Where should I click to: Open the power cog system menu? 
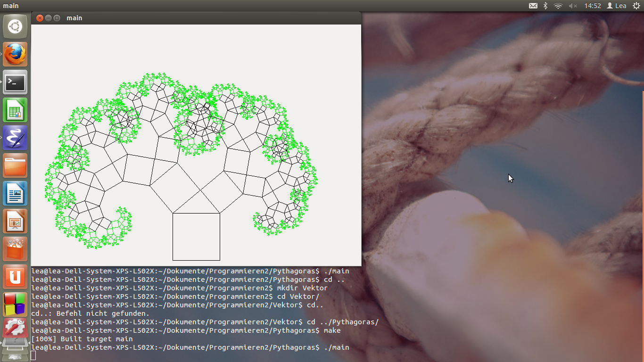point(636,6)
